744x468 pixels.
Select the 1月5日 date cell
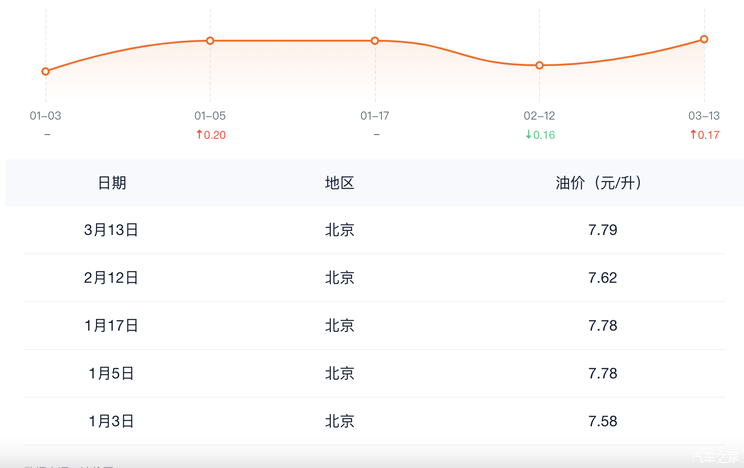pos(112,374)
